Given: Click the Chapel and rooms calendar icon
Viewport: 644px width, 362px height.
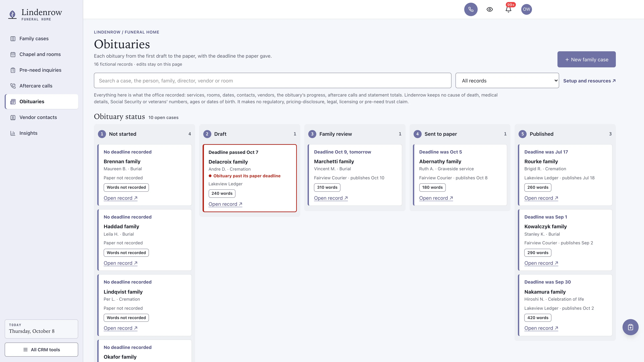Looking at the screenshot, I should tap(13, 54).
